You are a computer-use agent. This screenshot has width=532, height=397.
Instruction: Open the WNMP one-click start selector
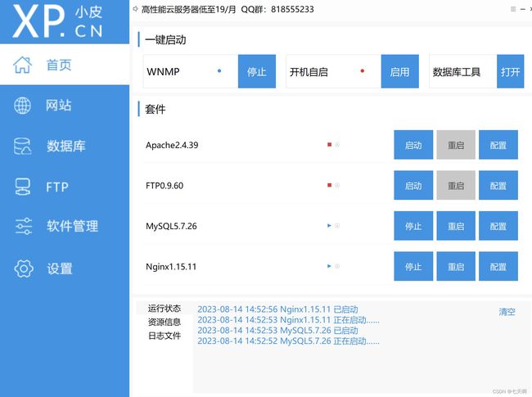coord(190,72)
